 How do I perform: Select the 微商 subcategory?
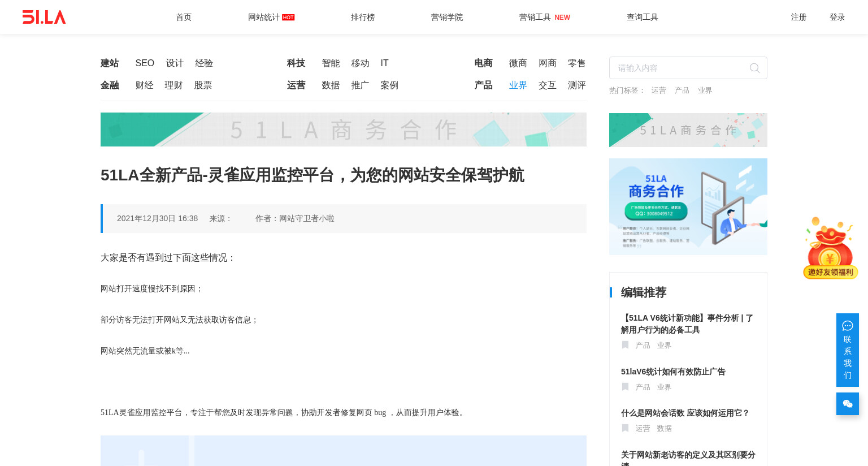(x=518, y=63)
